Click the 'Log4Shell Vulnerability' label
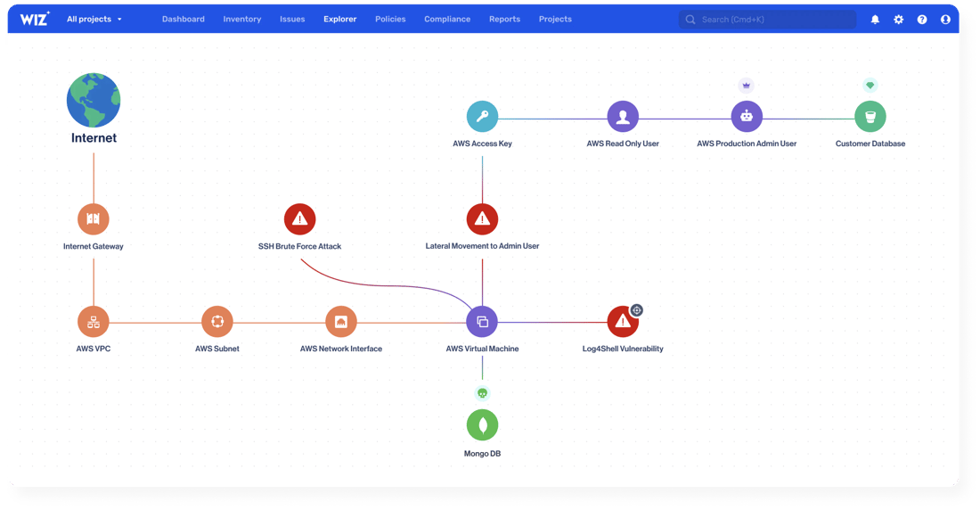Image resolution: width=980 pixels, height=510 pixels. [x=623, y=349]
